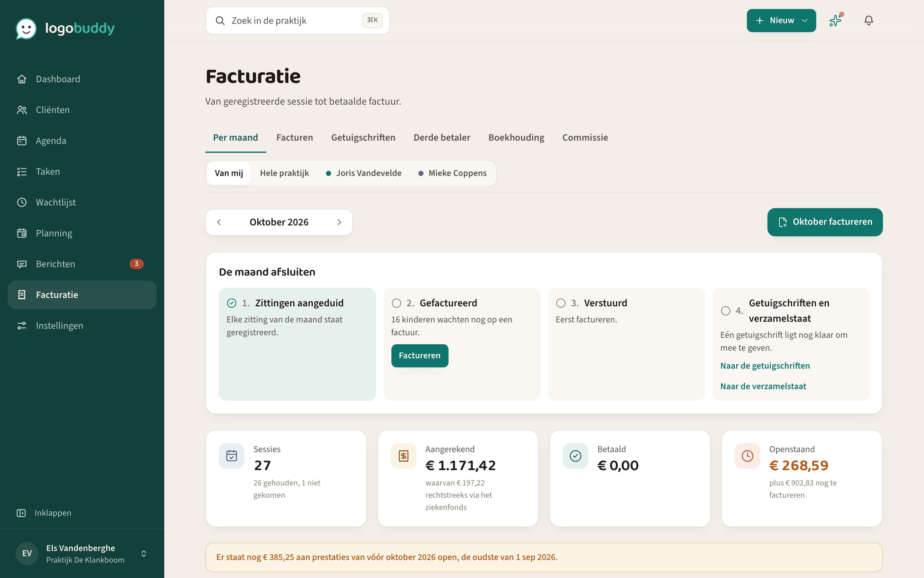The image size is (924, 578).
Task: Follow the Naar de getuigschriften link
Action: pyautogui.click(x=765, y=366)
